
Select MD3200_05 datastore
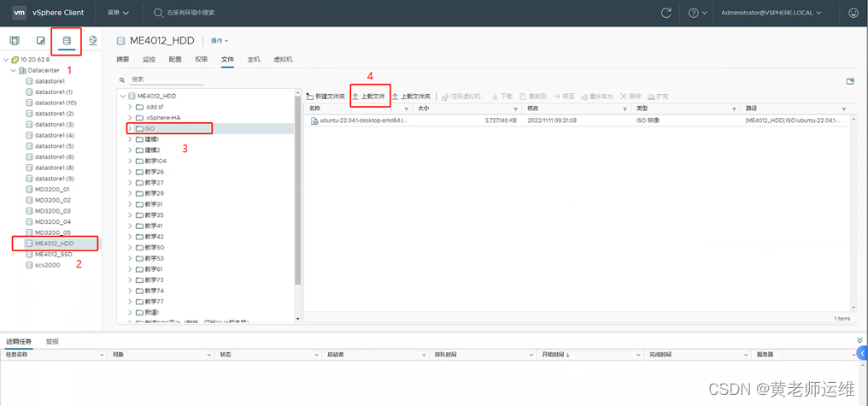(x=52, y=232)
